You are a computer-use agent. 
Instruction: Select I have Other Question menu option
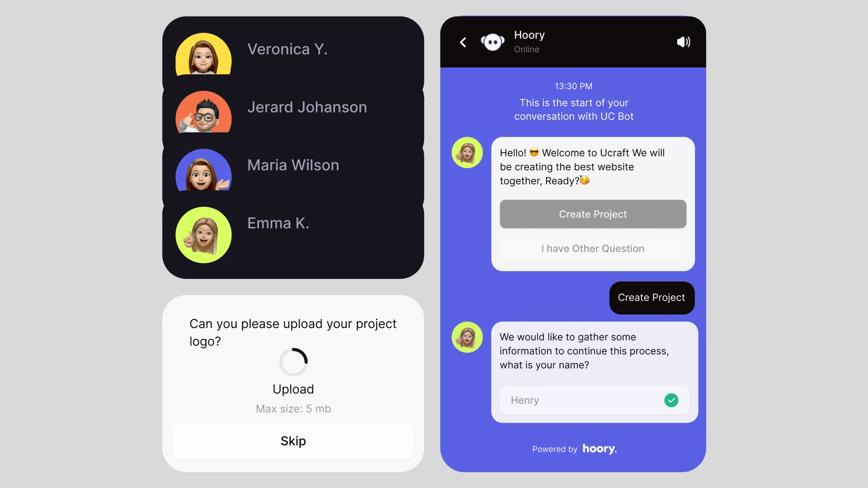point(592,249)
